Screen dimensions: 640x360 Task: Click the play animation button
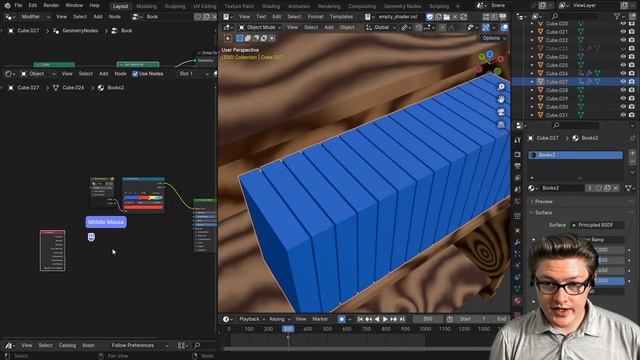tap(385, 319)
